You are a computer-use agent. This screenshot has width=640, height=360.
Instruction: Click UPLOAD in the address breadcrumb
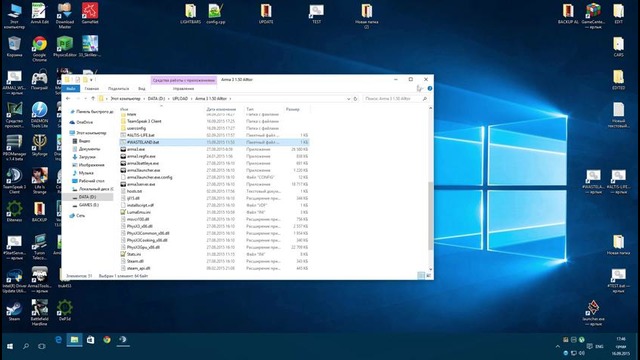click(x=180, y=99)
